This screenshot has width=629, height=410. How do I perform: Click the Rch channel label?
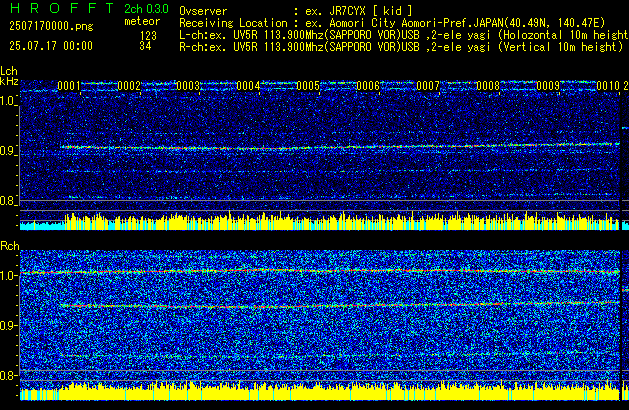(10, 246)
